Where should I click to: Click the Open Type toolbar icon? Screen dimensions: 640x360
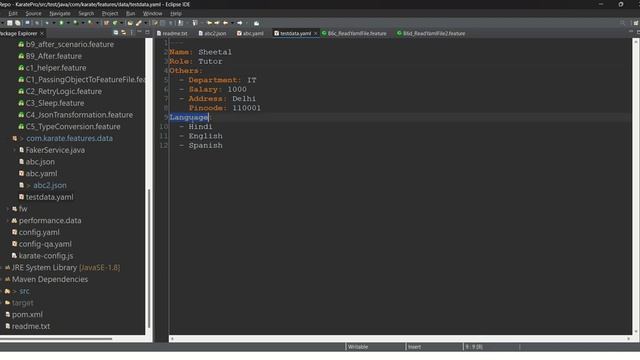[130, 23]
